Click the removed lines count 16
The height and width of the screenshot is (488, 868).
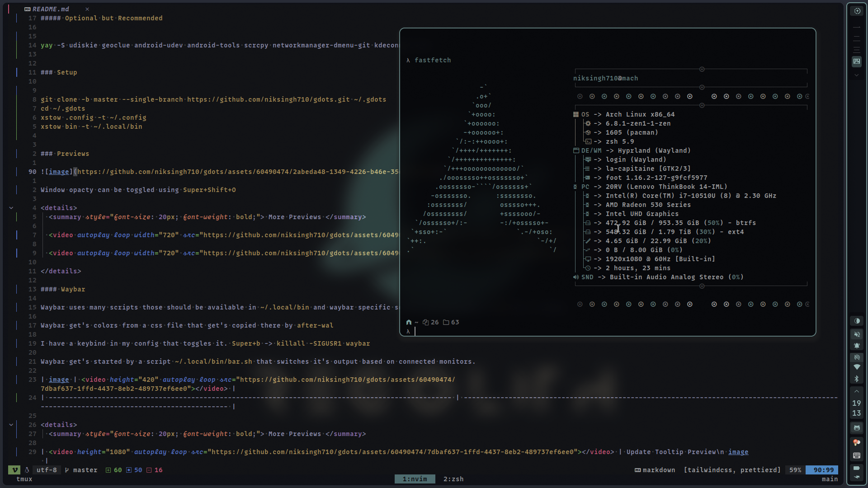tap(154, 470)
